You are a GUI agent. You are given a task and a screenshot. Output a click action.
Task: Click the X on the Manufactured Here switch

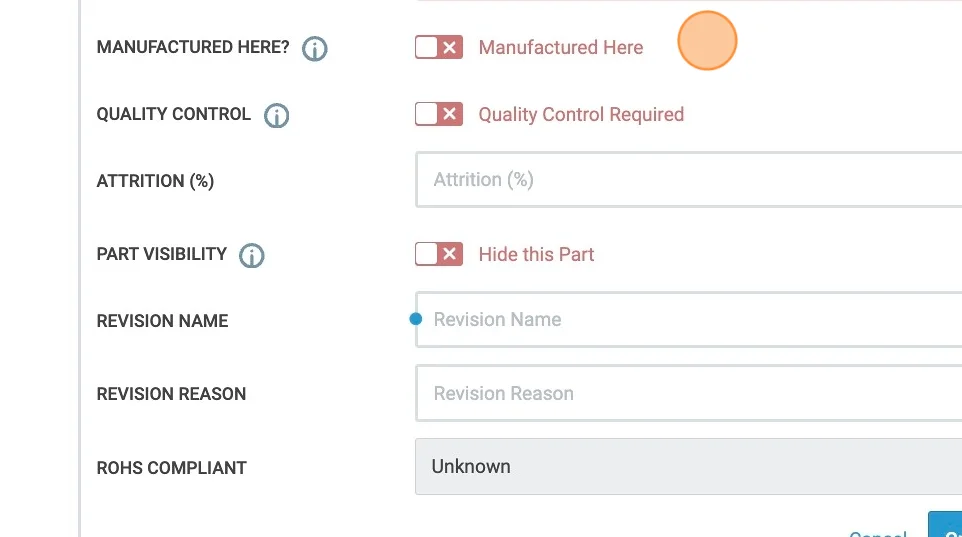pyautogui.click(x=450, y=47)
